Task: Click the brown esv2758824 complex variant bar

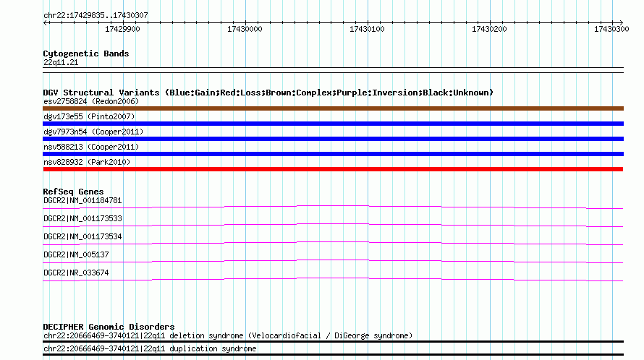Action: (x=333, y=108)
